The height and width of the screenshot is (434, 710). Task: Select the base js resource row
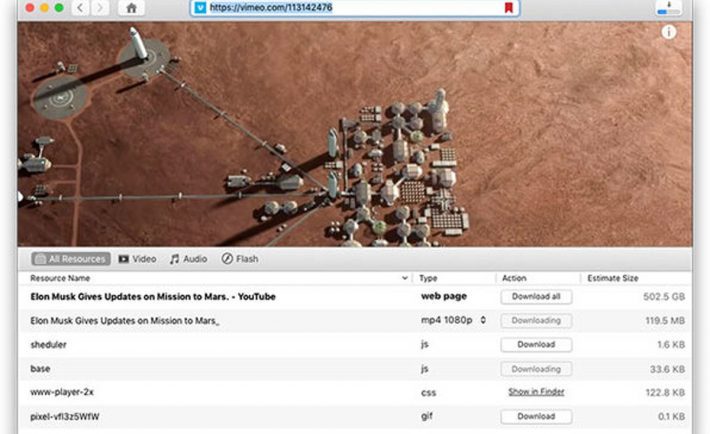[x=200, y=369]
